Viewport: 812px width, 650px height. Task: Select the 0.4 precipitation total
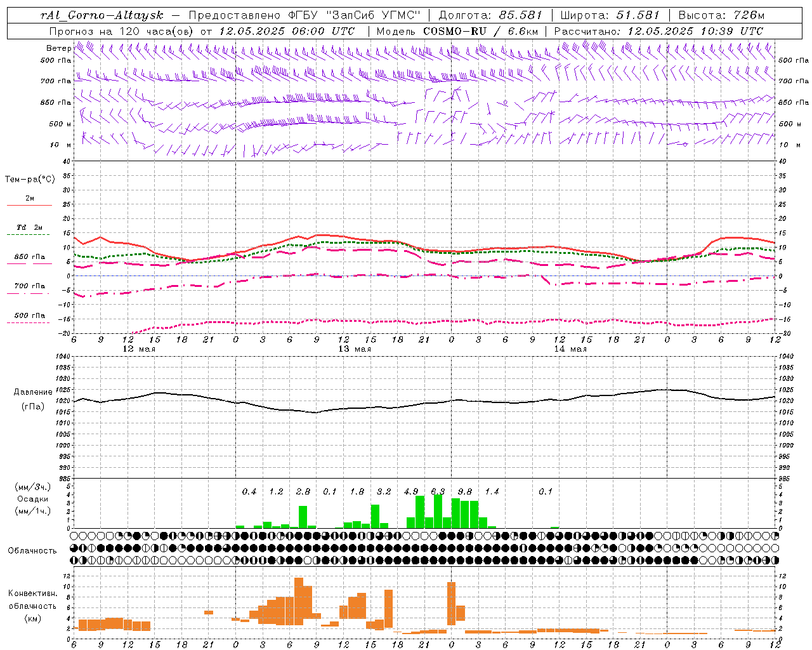(249, 492)
